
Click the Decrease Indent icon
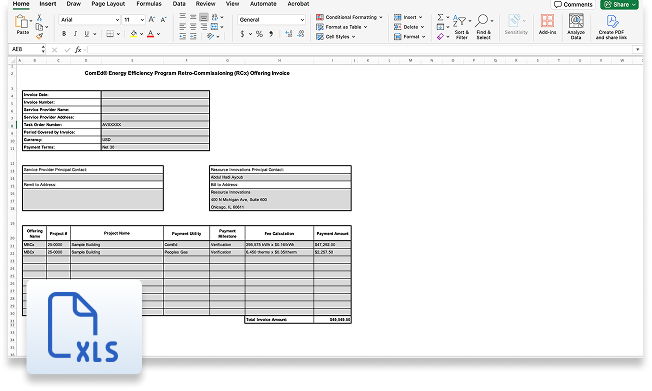183,37
